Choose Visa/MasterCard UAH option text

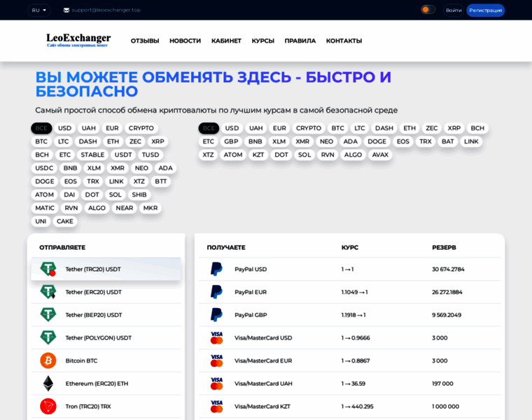tap(263, 384)
